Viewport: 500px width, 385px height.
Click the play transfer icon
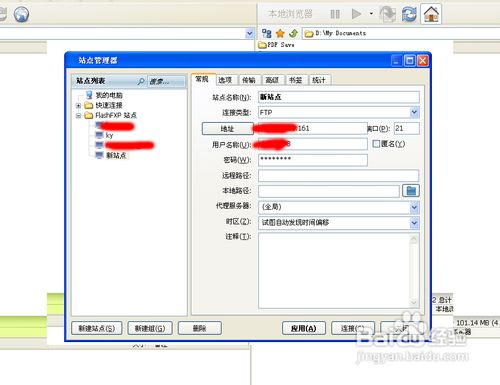[x=356, y=14]
